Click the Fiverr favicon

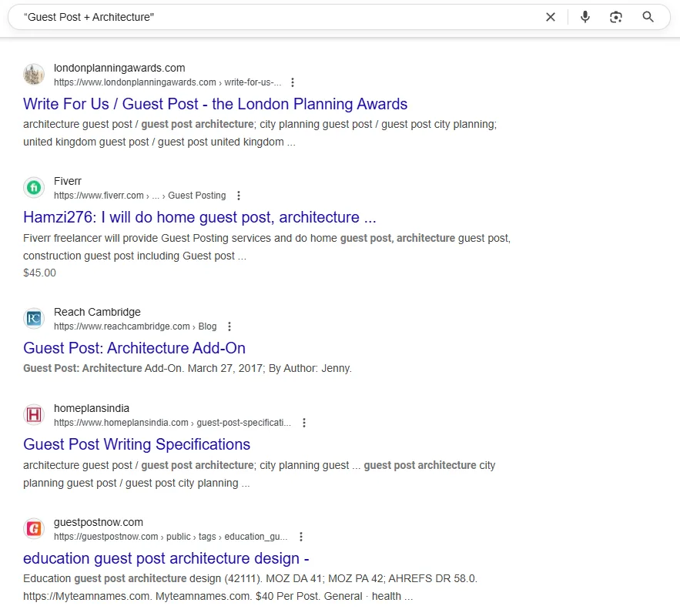(x=34, y=187)
